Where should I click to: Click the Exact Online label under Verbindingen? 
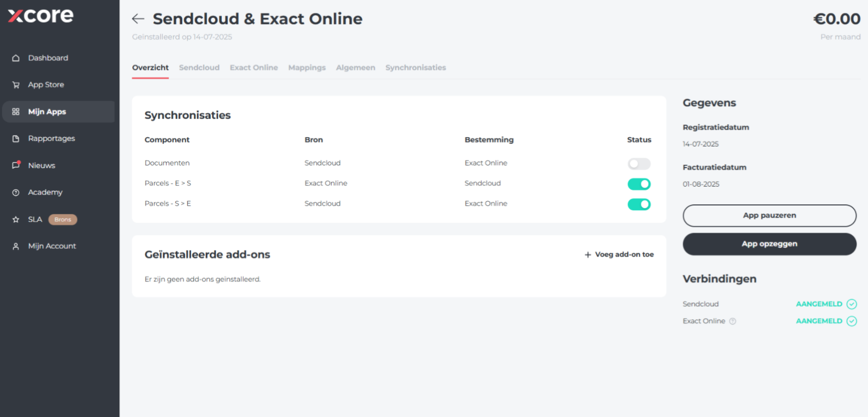tap(704, 321)
